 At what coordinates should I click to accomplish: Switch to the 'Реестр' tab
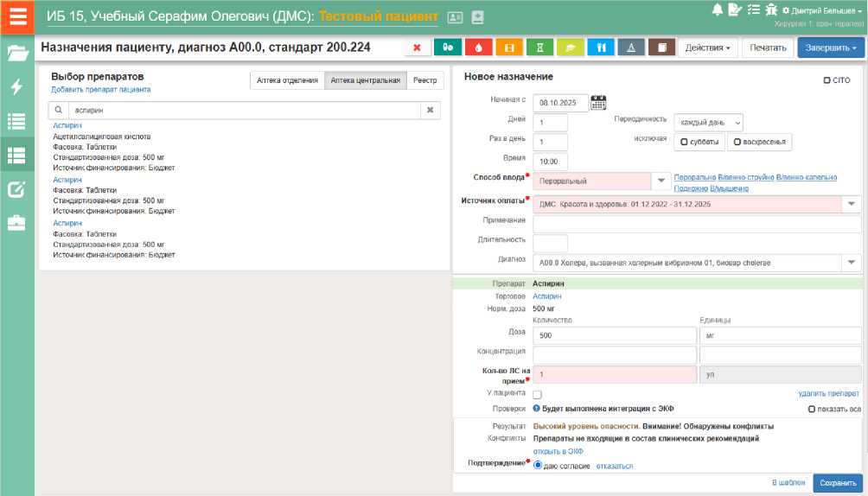pos(424,80)
